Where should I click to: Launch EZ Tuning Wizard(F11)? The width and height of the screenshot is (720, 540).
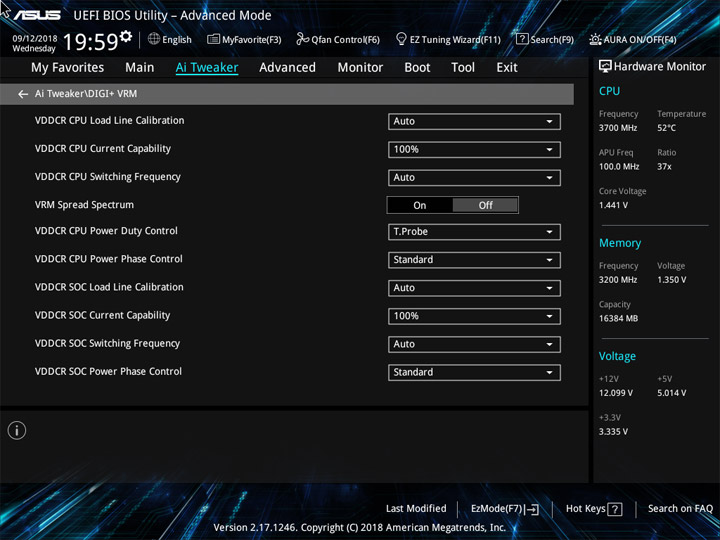(448, 39)
